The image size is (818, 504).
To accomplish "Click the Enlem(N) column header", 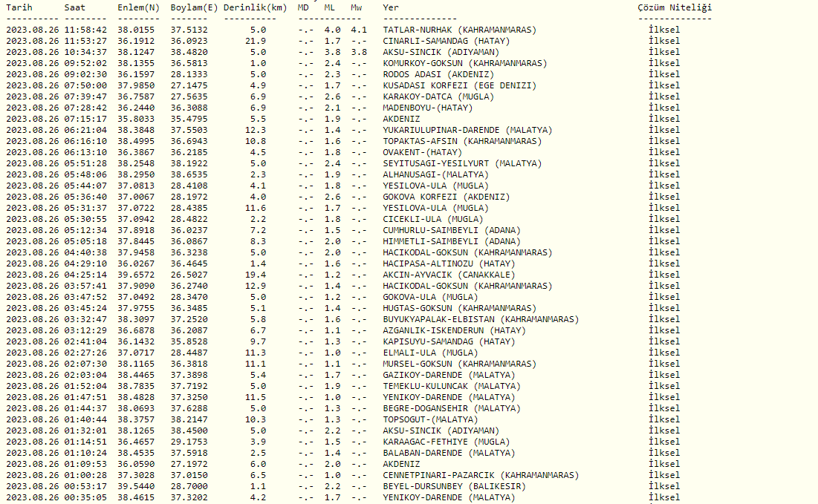I will point(138,7).
